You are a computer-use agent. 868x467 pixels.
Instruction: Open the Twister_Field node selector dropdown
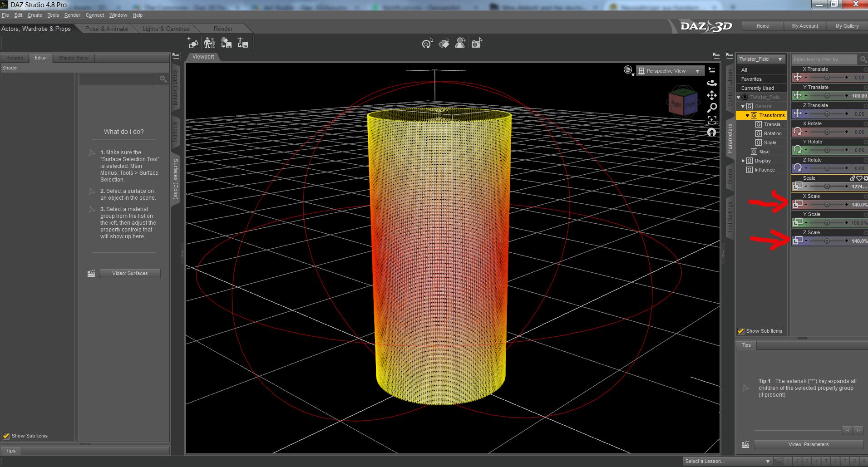pos(760,59)
